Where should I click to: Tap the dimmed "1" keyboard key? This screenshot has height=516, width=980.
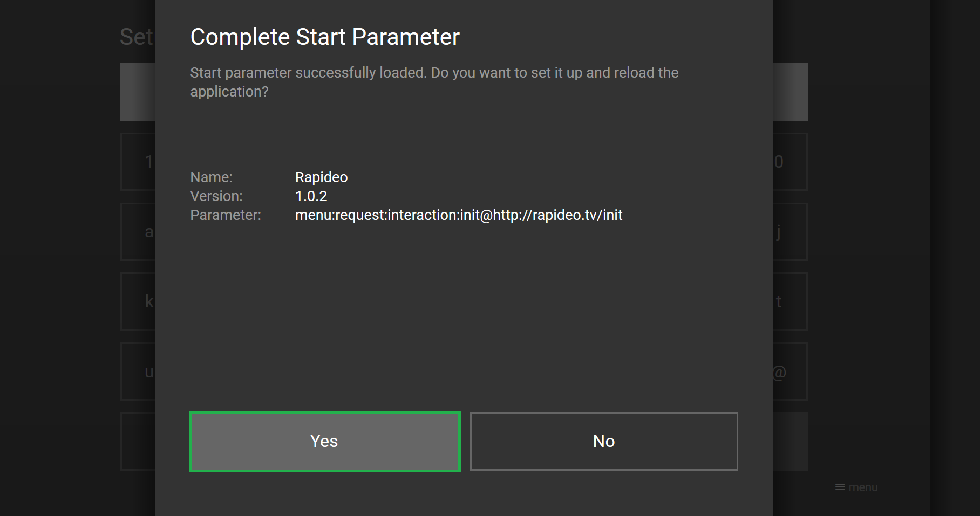click(x=138, y=162)
